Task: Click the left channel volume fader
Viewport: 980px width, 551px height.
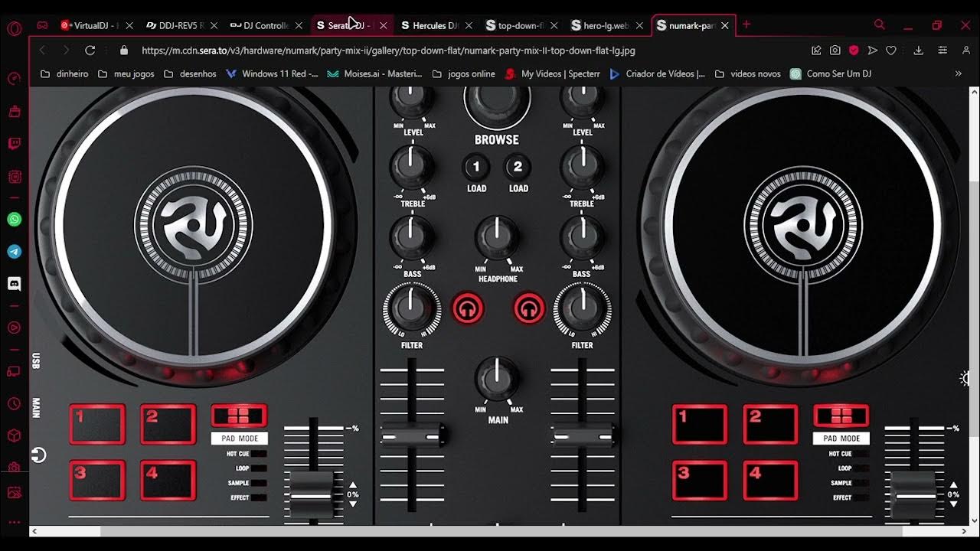Action: (413, 437)
